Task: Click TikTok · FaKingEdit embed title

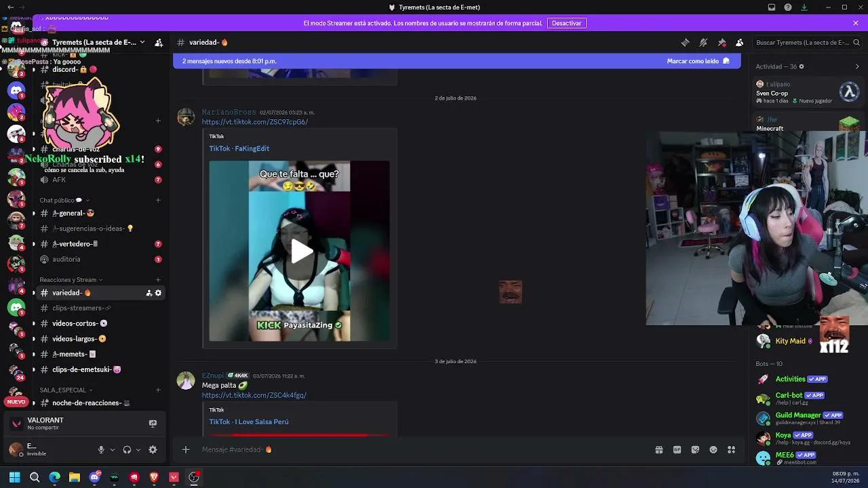Action: [239, 148]
